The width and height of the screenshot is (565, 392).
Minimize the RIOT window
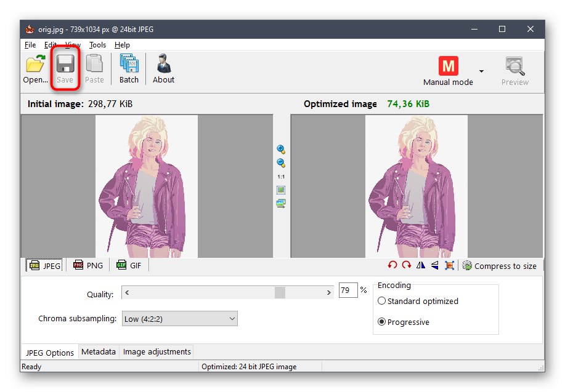[x=474, y=29]
